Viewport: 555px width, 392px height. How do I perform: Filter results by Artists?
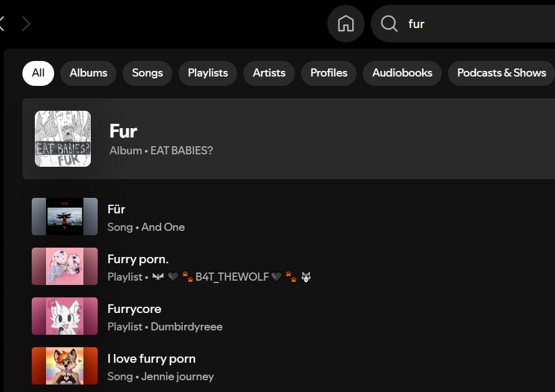point(269,73)
